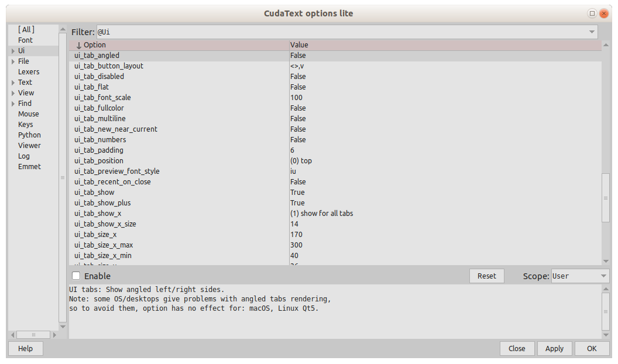618x364 pixels.
Task: Click the Close button
Action: 517,348
